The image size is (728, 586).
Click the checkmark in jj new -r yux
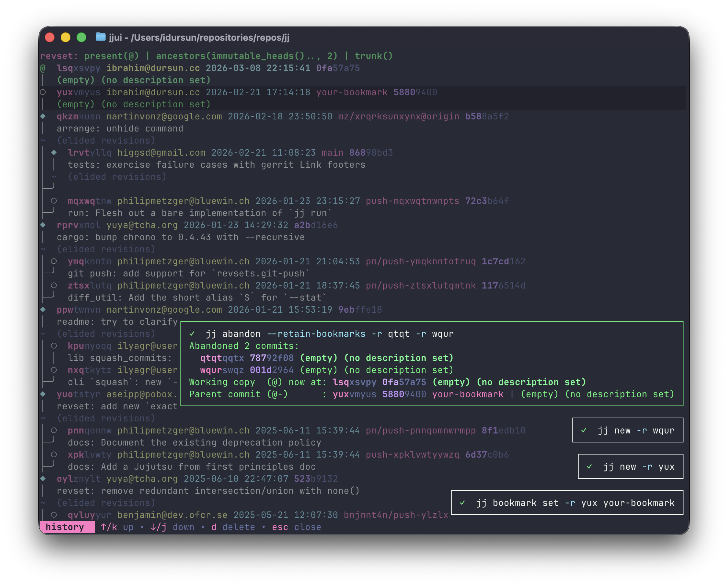(x=589, y=467)
